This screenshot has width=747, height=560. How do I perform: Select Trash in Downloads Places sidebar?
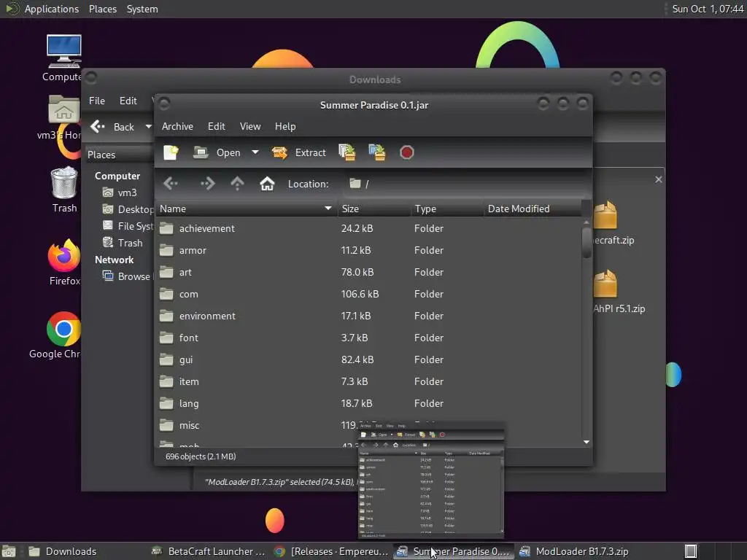pyautogui.click(x=123, y=243)
